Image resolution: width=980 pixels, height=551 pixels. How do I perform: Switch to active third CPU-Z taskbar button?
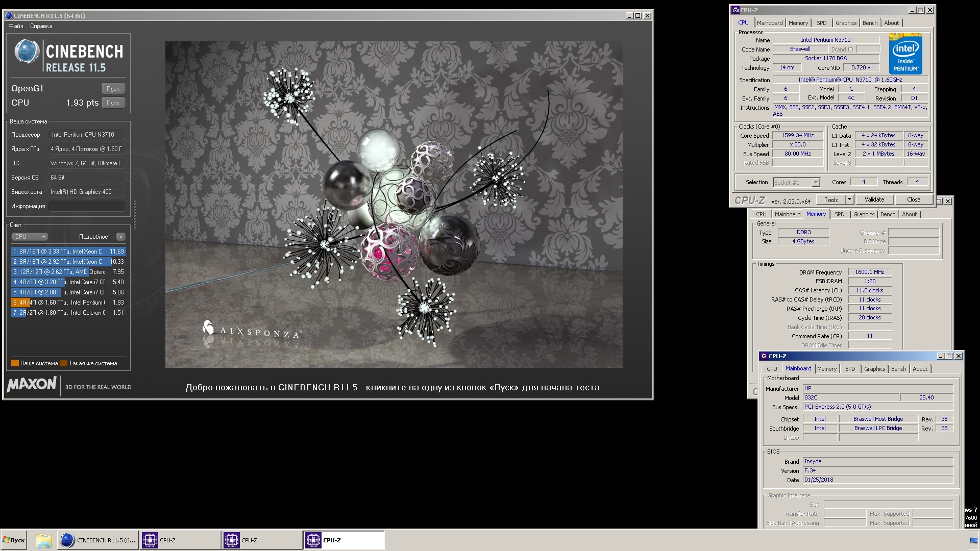(344, 540)
